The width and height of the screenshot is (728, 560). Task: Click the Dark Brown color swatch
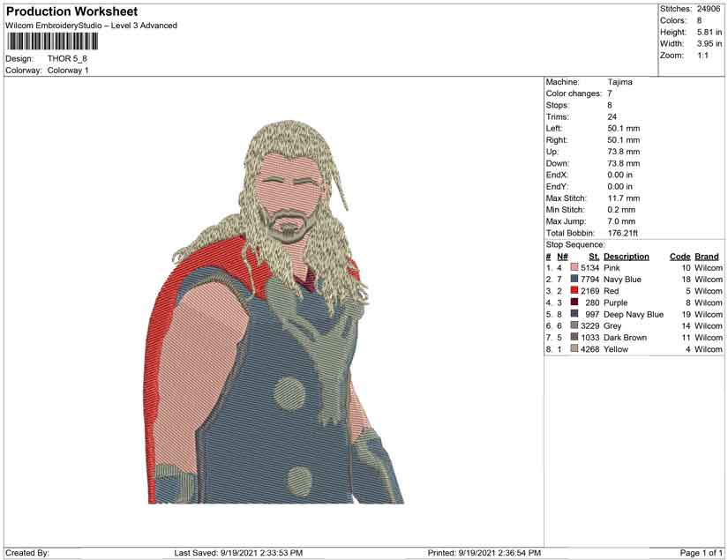[x=574, y=338]
